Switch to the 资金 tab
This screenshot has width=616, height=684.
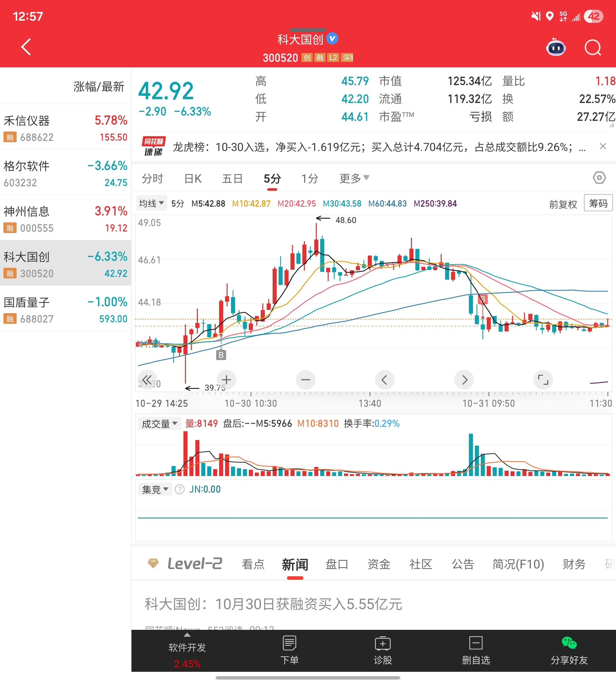pyautogui.click(x=379, y=564)
